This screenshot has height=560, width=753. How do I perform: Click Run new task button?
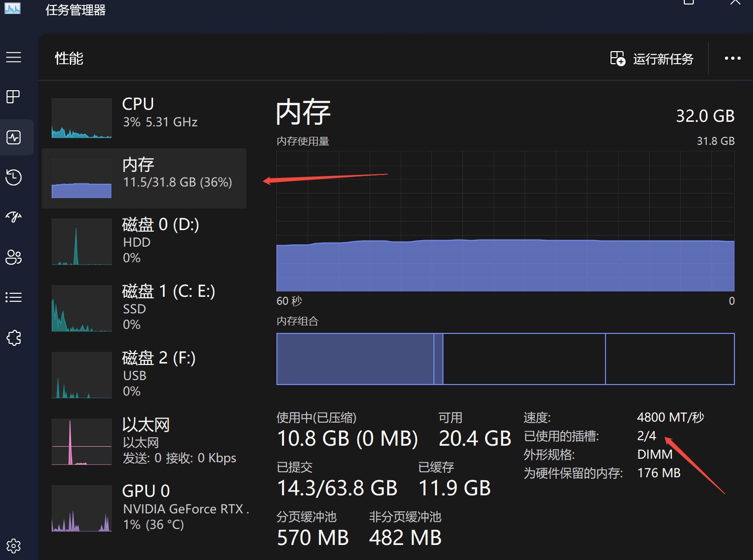(x=652, y=59)
